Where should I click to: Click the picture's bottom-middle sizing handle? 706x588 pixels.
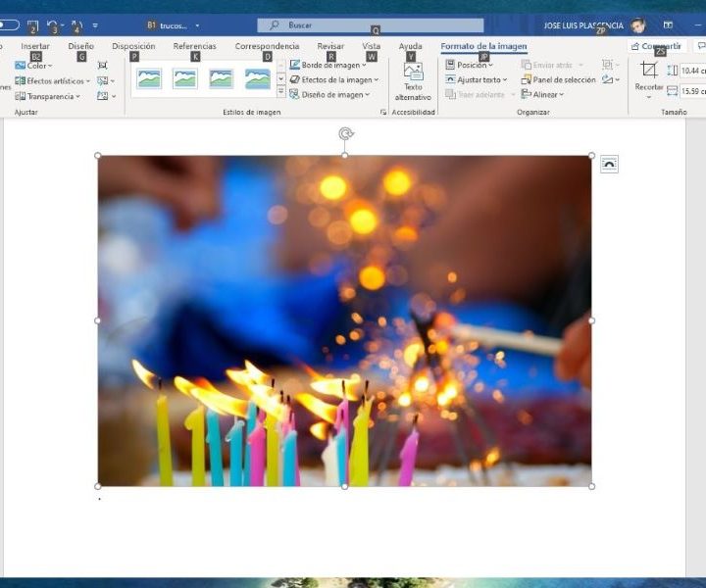(344, 486)
